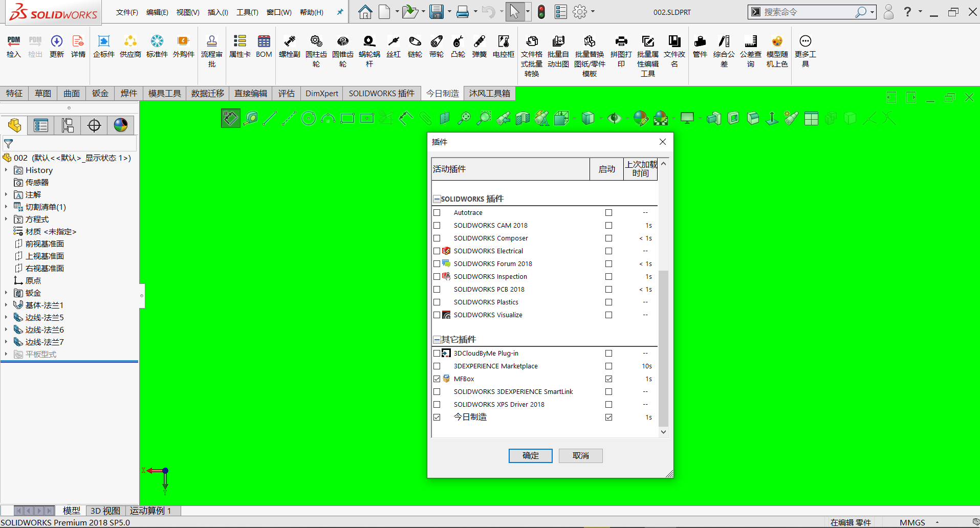Launch the 圆柱齿轮 cylindrical gear tool
Screen dimensions: 980x528
pyautogui.click(x=316, y=51)
